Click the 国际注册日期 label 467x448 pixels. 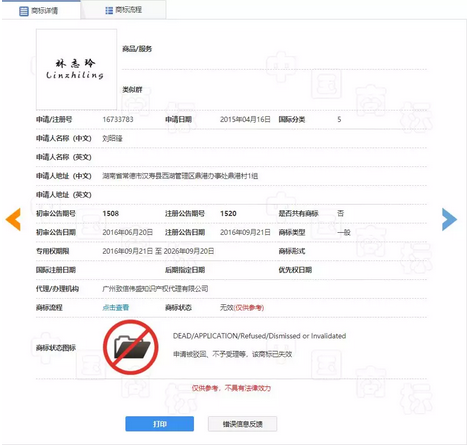click(56, 270)
